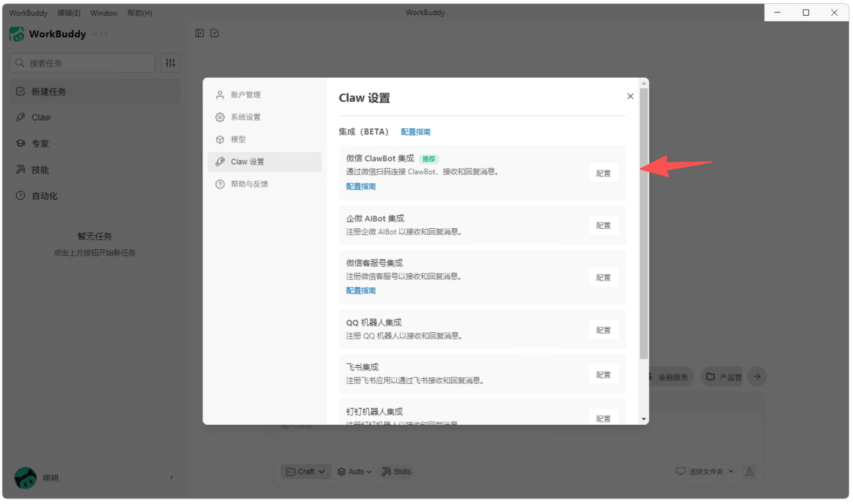Open 帮助与反馈 settings tab
This screenshot has width=853, height=504.
(x=265, y=184)
